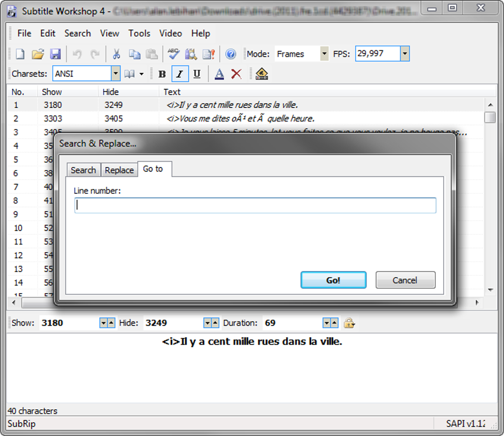Open the Video menu
Viewport: 504px width, 436px height.
pos(170,34)
